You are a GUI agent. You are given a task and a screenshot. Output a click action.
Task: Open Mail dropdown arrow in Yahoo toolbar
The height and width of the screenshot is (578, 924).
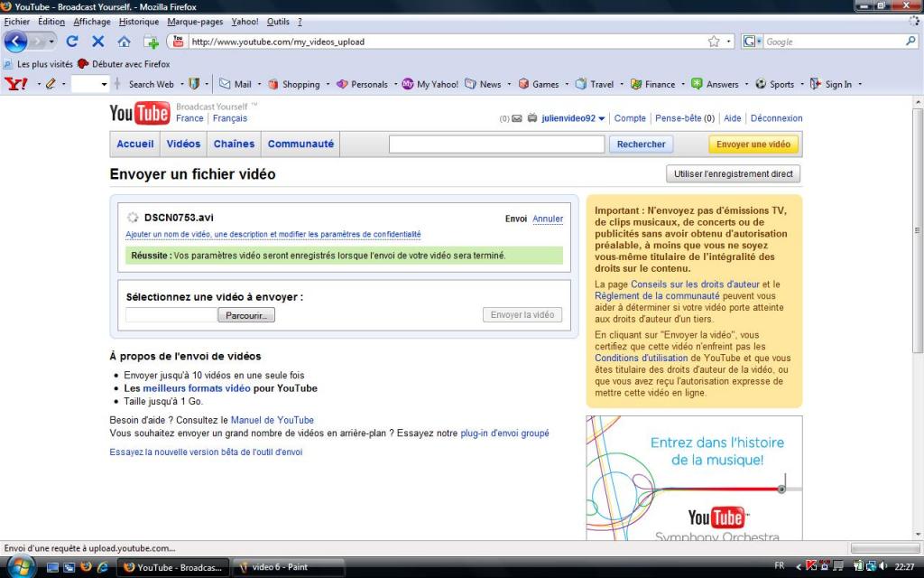[x=259, y=84]
